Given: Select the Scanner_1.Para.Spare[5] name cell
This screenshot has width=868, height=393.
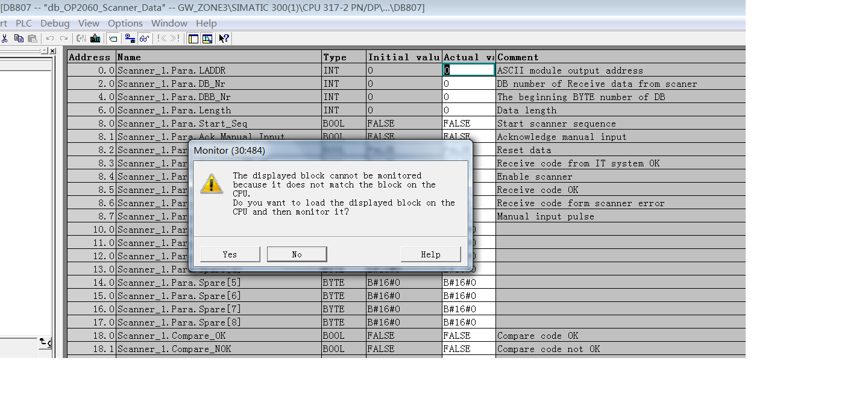Looking at the screenshot, I should [x=219, y=283].
